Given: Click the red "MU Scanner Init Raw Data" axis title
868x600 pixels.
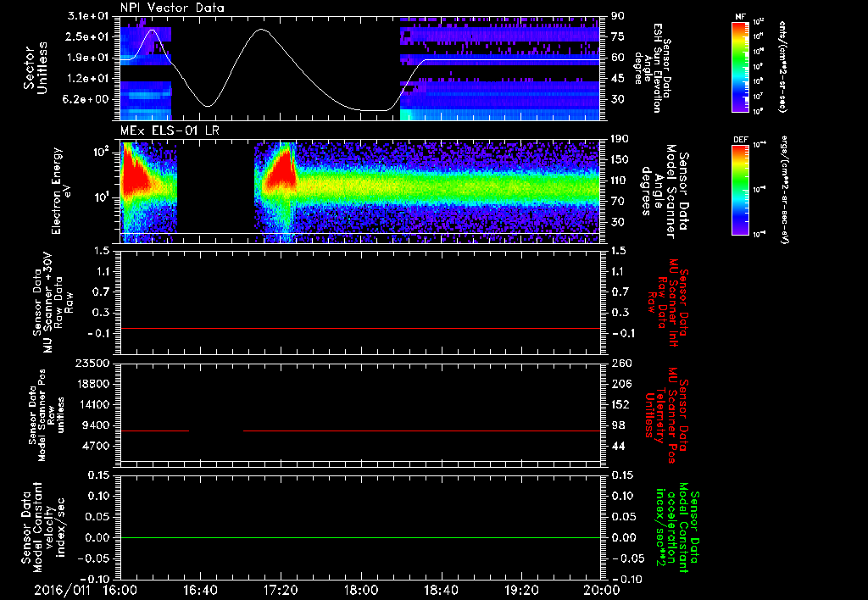Looking at the screenshot, I should [668, 303].
